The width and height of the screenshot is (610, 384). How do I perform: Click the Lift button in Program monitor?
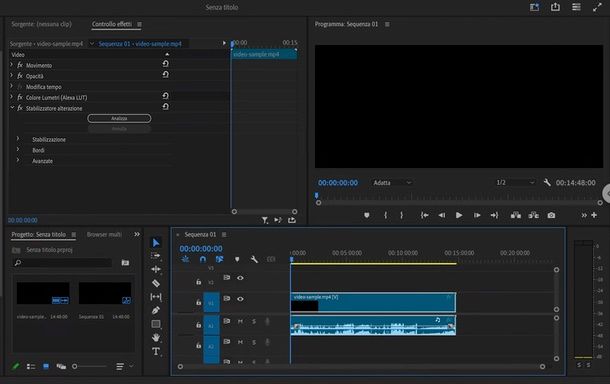click(516, 215)
